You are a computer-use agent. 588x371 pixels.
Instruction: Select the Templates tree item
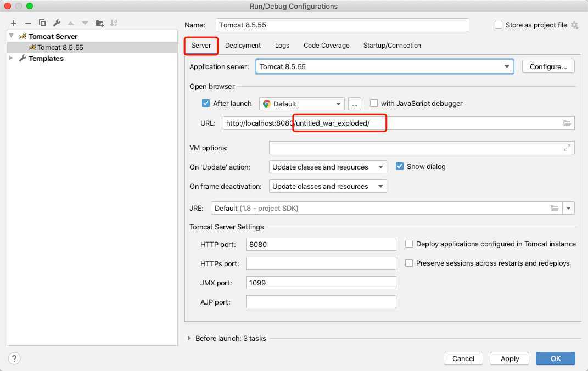[92, 59]
